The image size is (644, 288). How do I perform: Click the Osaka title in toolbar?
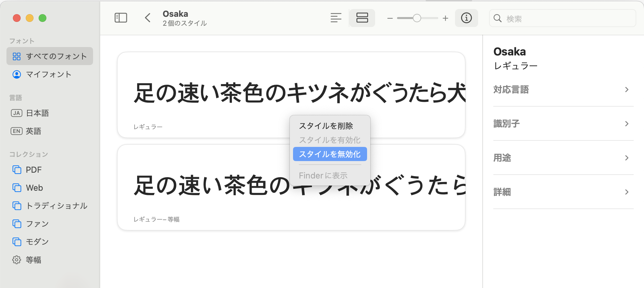(175, 14)
